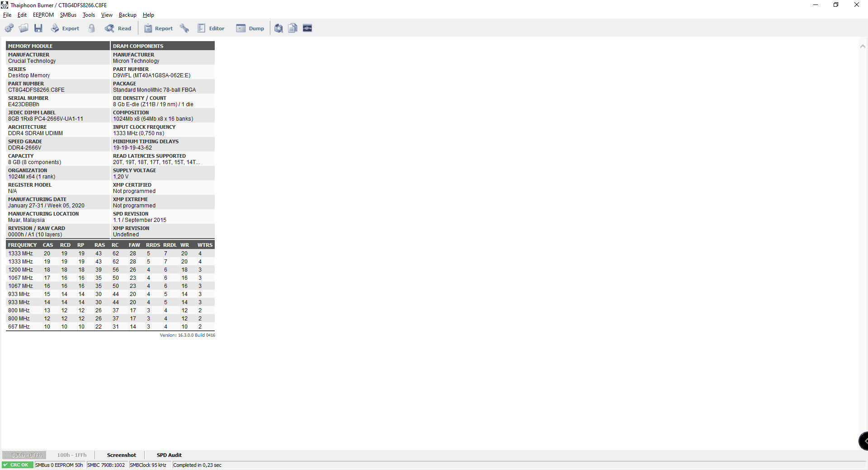Click supply voltage 1,20 V value

coord(121,177)
